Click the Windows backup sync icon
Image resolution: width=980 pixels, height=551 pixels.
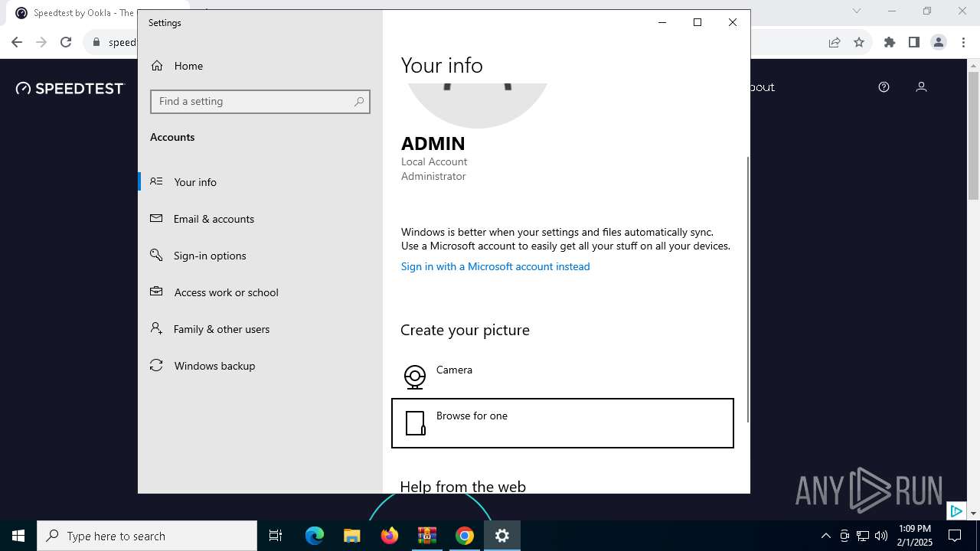tap(156, 365)
